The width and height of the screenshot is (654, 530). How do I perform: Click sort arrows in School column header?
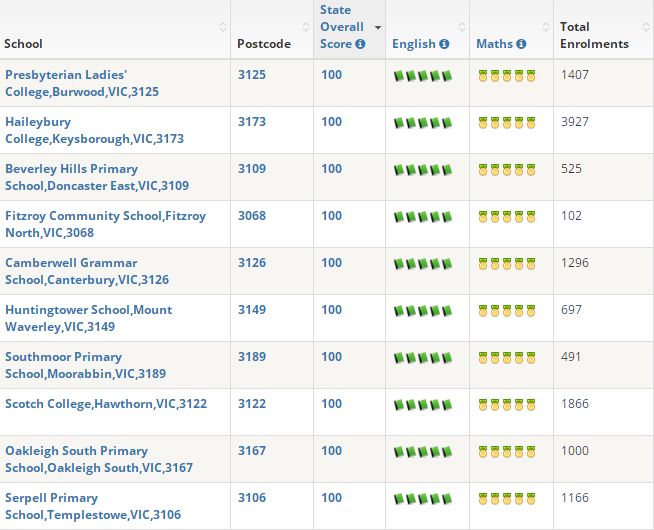point(223,27)
